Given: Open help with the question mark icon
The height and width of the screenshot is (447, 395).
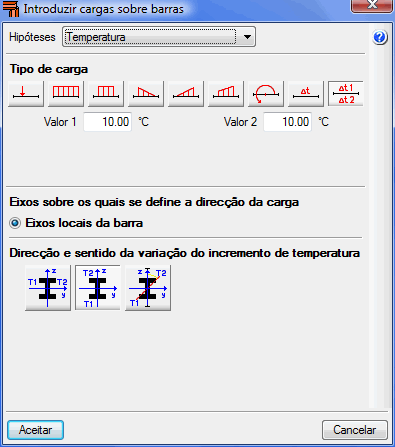Looking at the screenshot, I should pyautogui.click(x=380, y=37).
